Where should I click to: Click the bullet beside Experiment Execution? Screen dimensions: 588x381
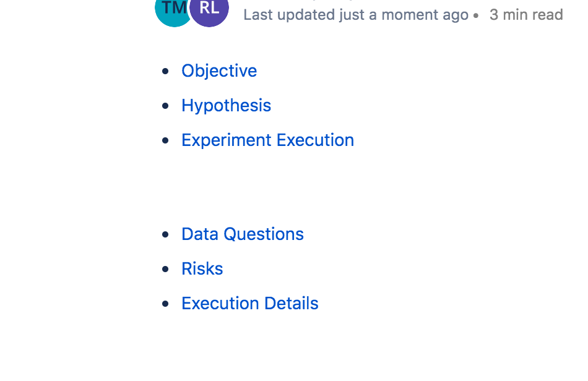pos(165,140)
